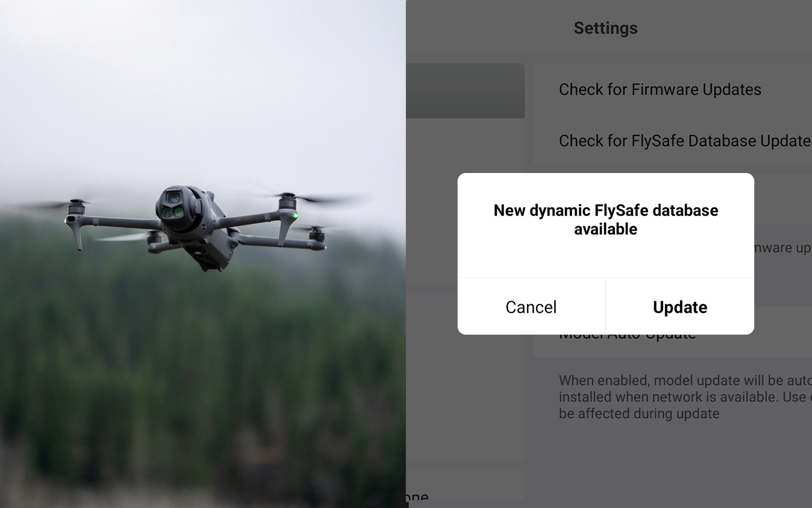
Task: Click the model update description text
Action: [x=685, y=397]
